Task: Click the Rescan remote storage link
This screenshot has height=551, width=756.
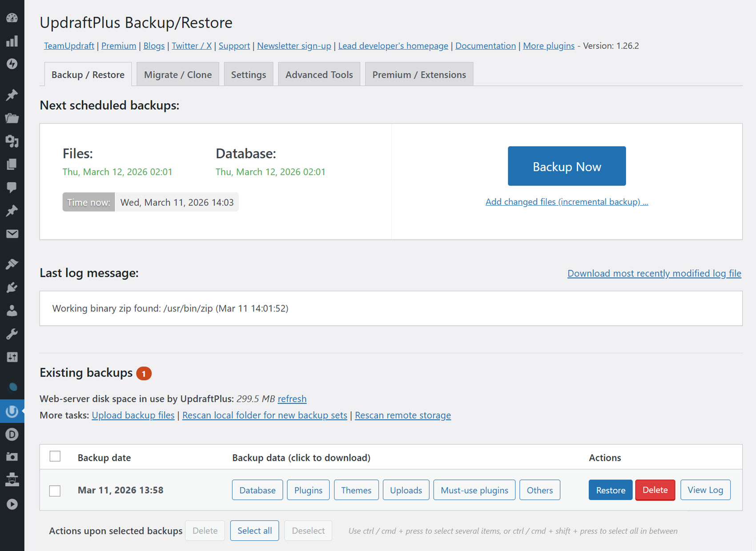Action: click(403, 415)
